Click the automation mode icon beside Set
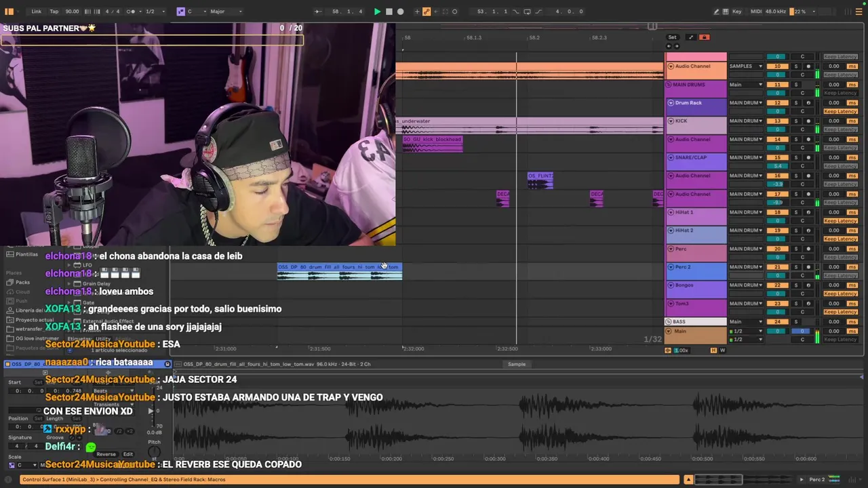The image size is (868, 488). (x=690, y=37)
